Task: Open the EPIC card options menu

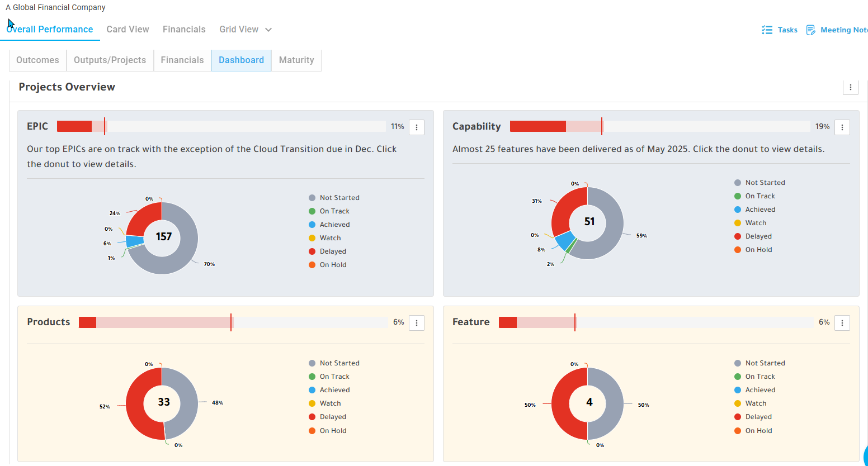Action: coord(417,127)
